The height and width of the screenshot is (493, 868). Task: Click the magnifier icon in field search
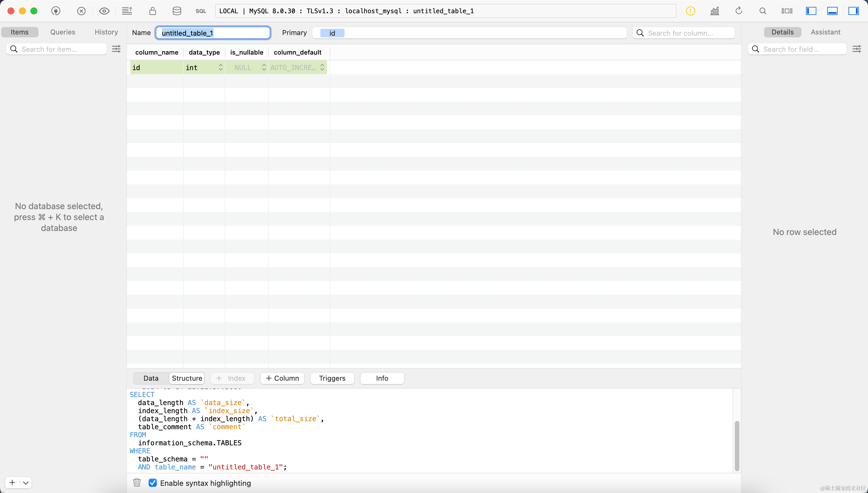pos(755,49)
